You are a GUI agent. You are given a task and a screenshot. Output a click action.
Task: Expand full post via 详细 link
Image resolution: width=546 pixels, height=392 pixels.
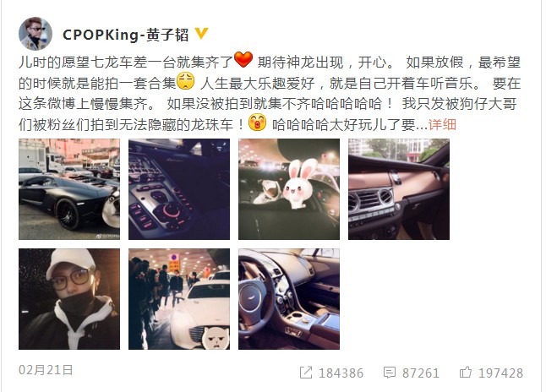(x=442, y=125)
